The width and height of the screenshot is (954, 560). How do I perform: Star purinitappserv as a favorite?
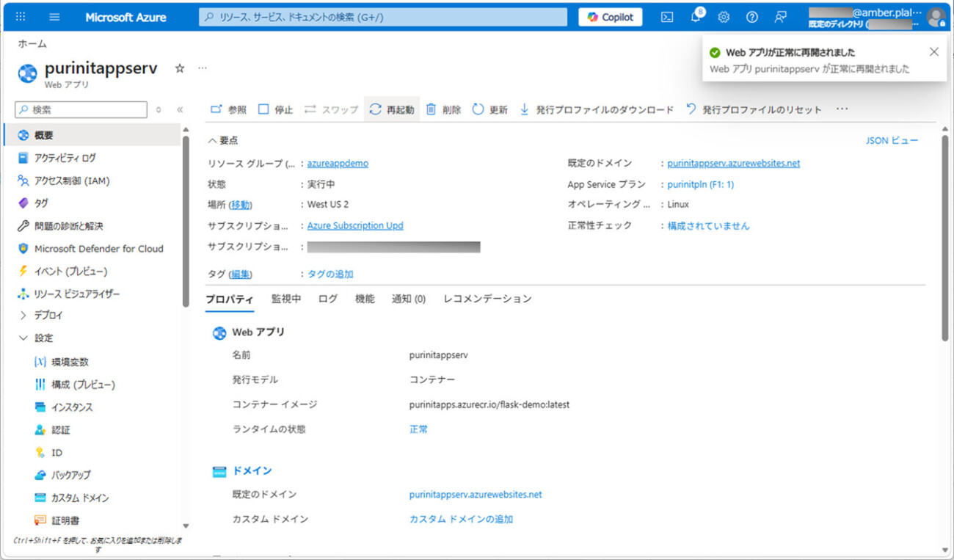[x=179, y=68]
